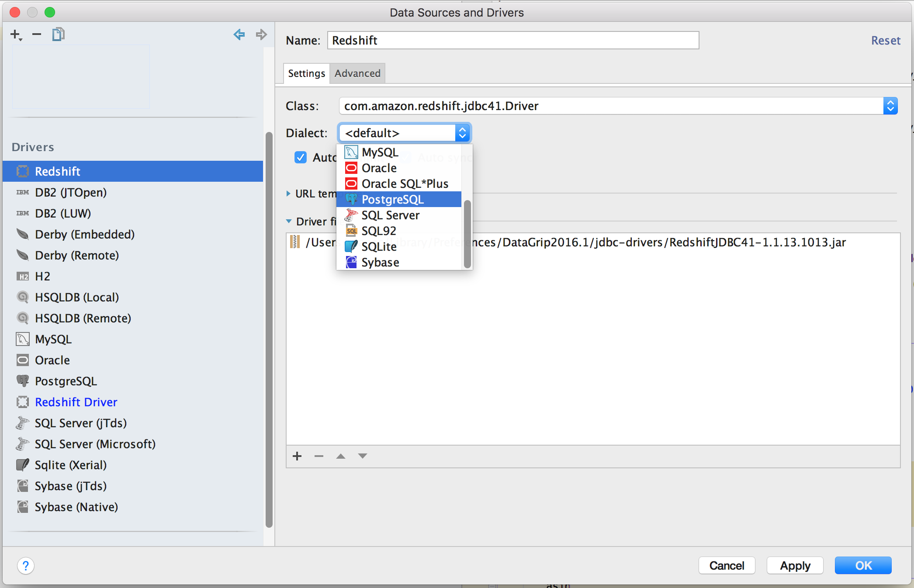Image resolution: width=914 pixels, height=588 pixels.
Task: Select HSQLDB (Remote) driver
Action: [133, 318]
